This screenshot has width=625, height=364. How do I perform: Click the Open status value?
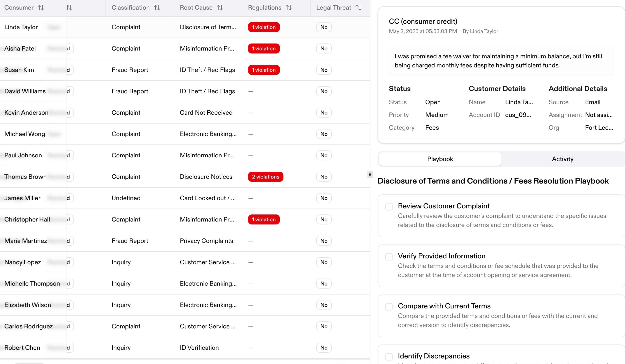click(x=433, y=102)
